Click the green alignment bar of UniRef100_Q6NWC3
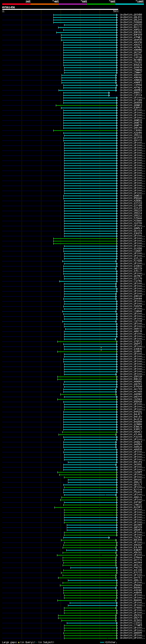This screenshot has width=146, height=644. point(87,105)
